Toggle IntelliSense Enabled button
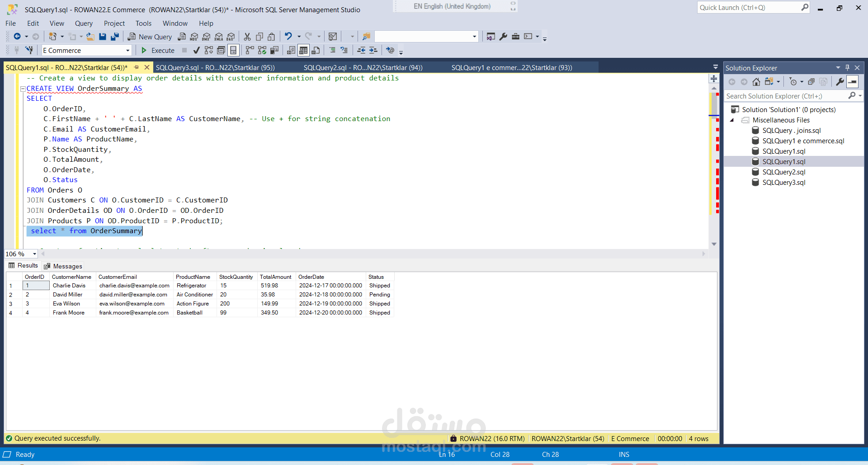The image size is (868, 465). coord(233,50)
